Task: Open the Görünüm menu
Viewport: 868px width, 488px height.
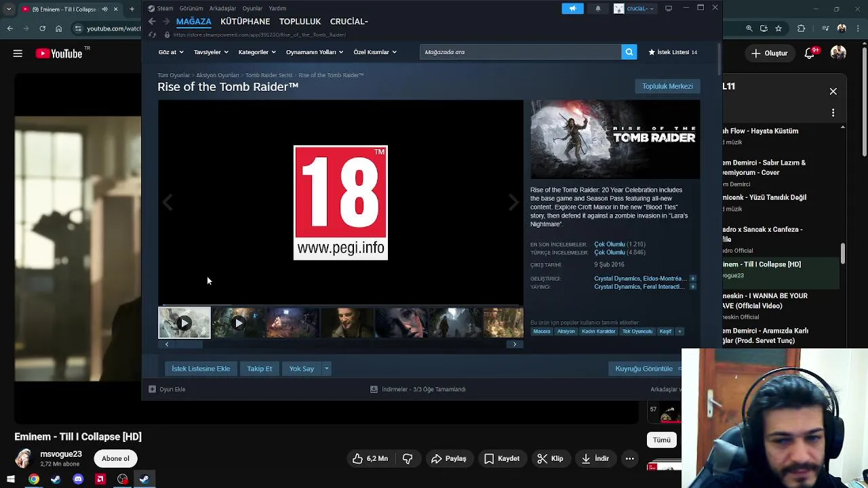Action: click(x=191, y=8)
